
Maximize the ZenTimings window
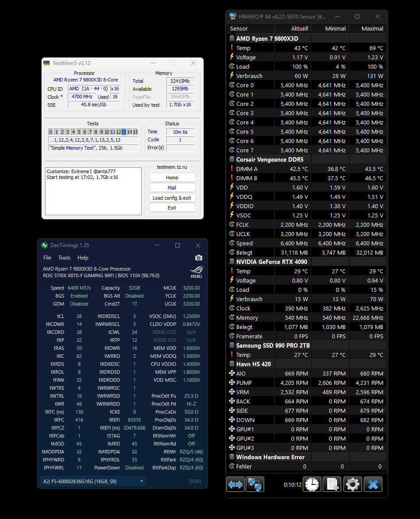[177, 245]
